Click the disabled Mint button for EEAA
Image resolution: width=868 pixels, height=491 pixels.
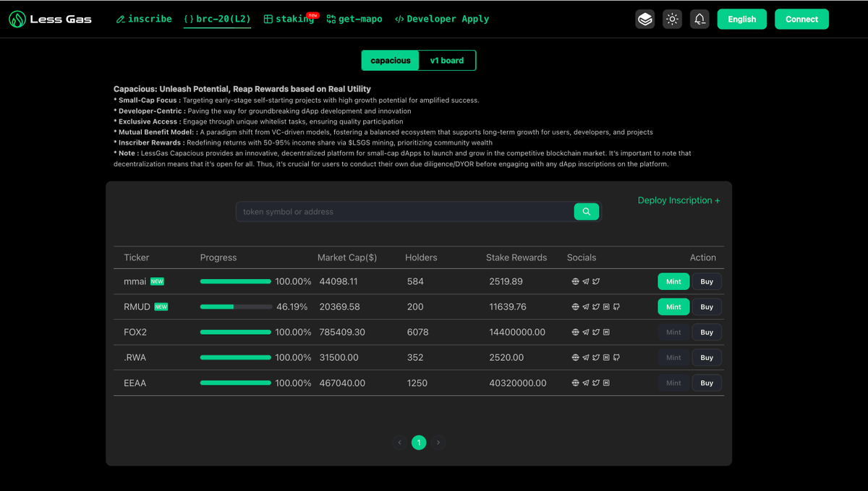[x=673, y=383]
